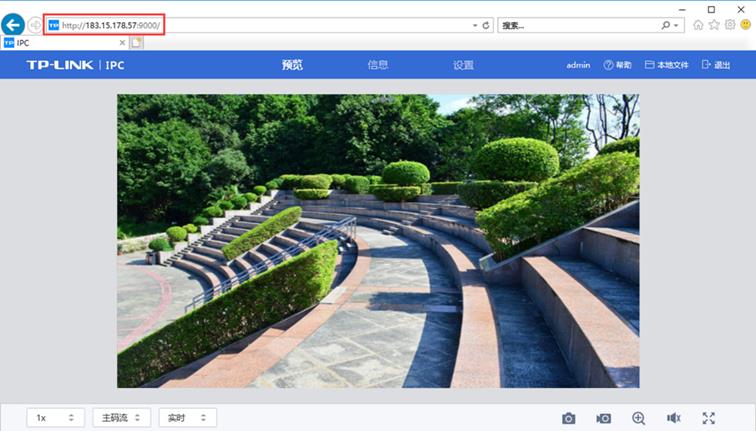Expand the 主码流 stream selector
The width and height of the screenshot is (756, 431).
[x=122, y=418]
